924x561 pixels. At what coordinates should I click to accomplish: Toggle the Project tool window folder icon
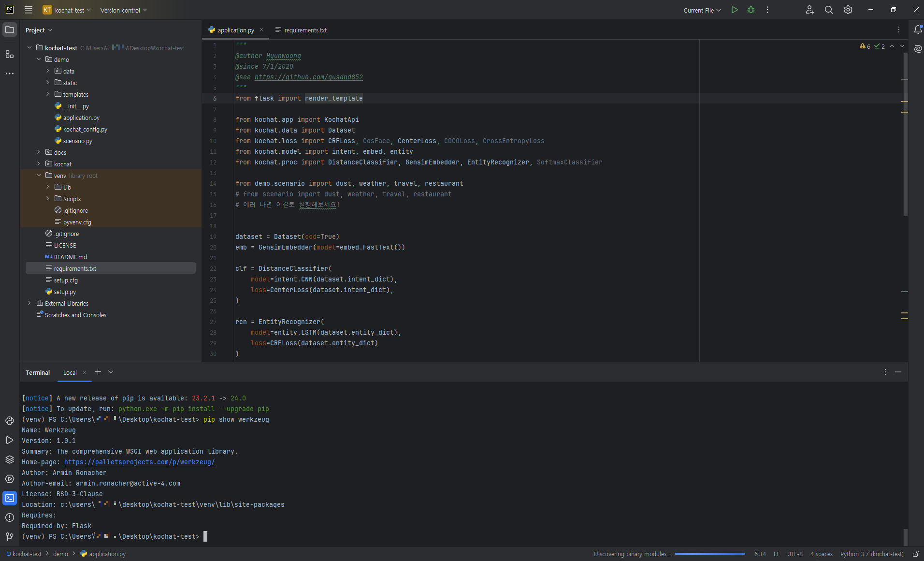click(x=10, y=30)
